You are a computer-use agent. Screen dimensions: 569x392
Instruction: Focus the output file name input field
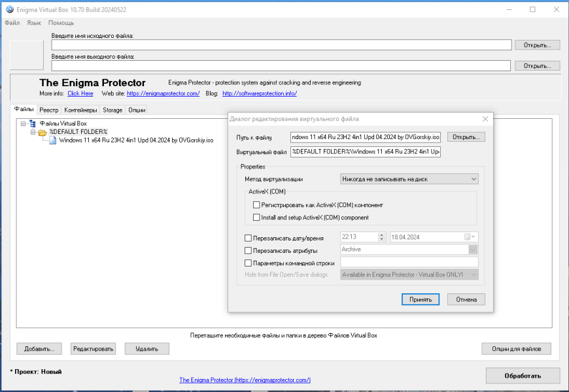click(281, 65)
